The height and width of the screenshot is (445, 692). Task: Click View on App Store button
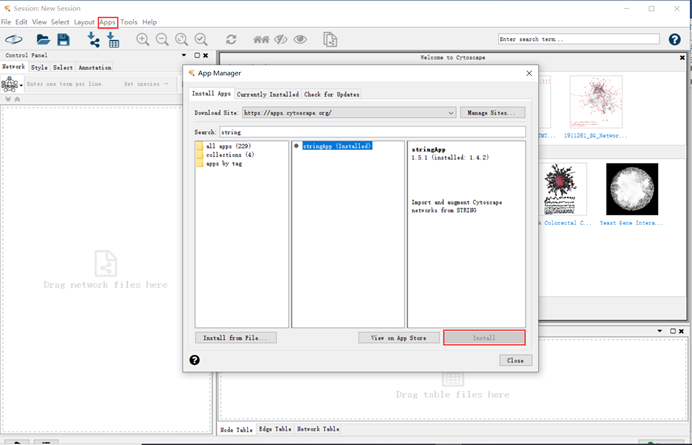pos(399,338)
